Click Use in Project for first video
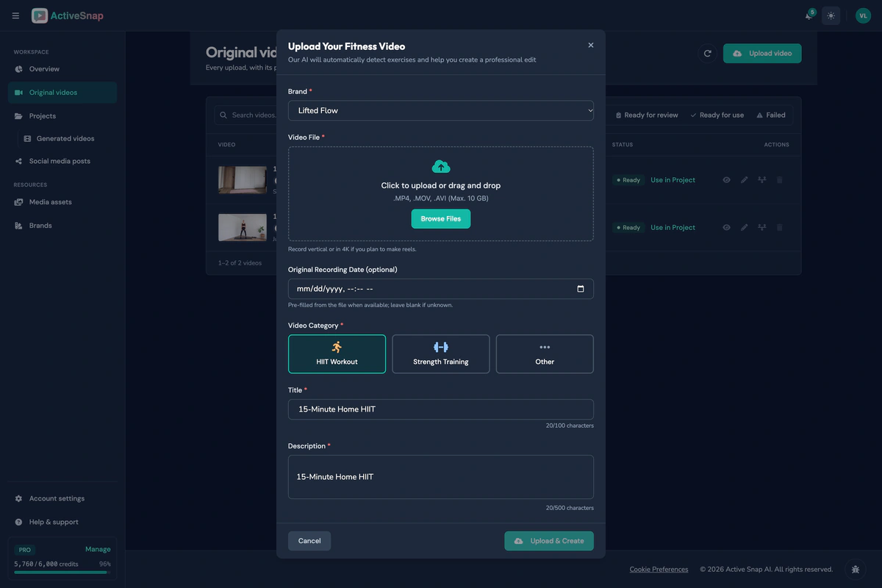The image size is (882, 588). 673,180
